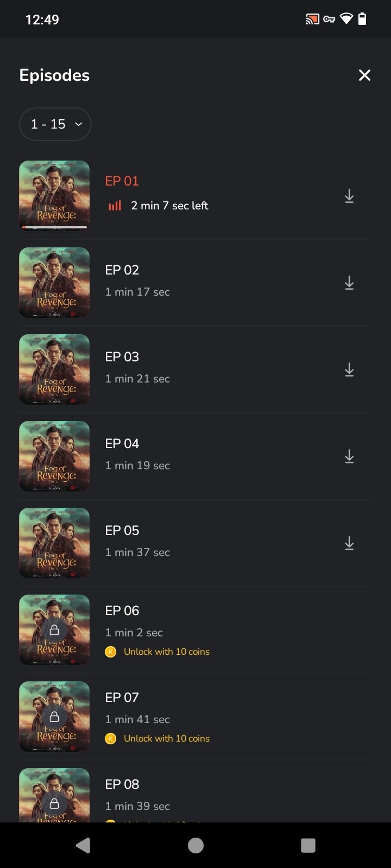
Task: Open the EP 04 poster thumbnail
Action: [x=54, y=456]
